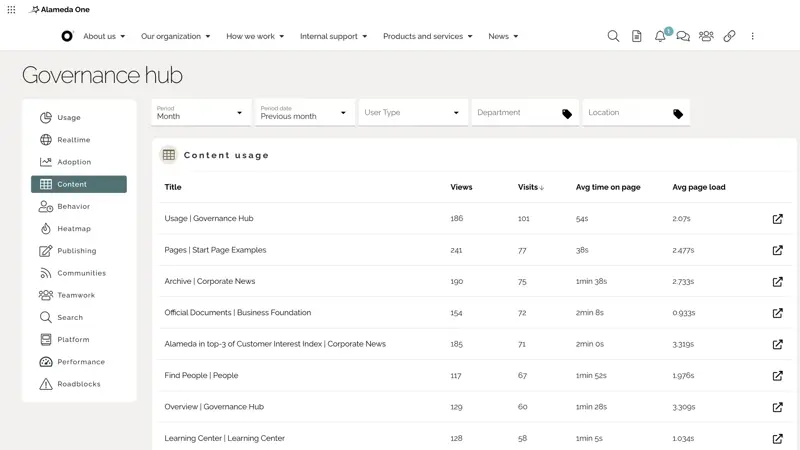The height and width of the screenshot is (450, 800).
Task: Click the Department filter field
Action: pos(525,113)
